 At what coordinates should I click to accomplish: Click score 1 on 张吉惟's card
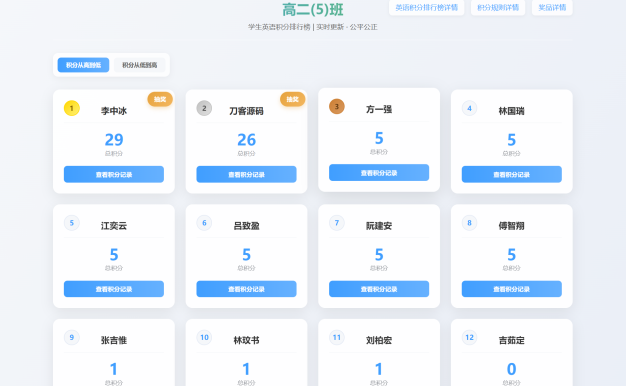pyautogui.click(x=114, y=369)
